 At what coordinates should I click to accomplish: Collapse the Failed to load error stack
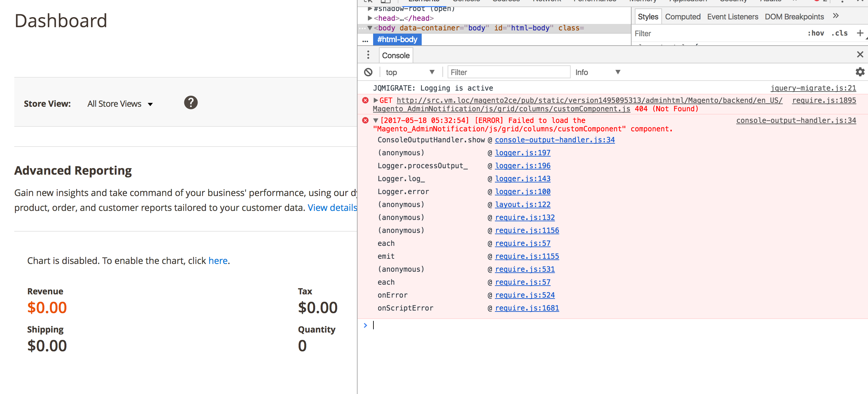(375, 120)
